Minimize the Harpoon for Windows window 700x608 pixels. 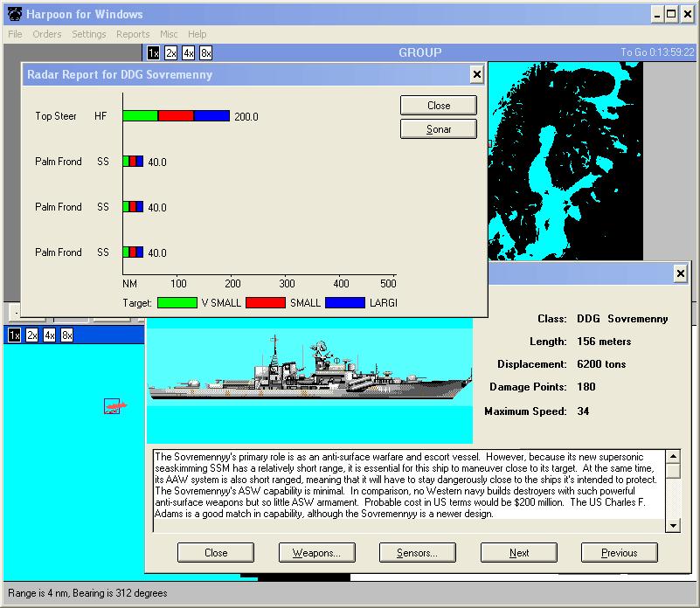[656, 14]
